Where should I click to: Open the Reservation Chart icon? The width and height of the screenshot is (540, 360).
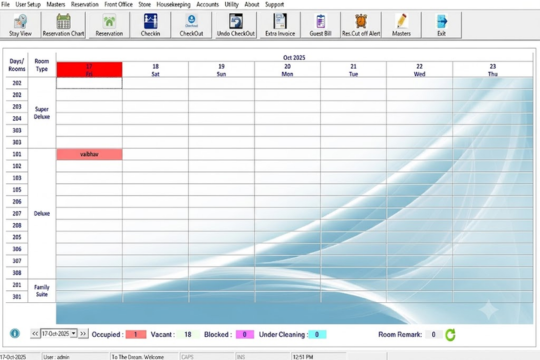point(63,25)
